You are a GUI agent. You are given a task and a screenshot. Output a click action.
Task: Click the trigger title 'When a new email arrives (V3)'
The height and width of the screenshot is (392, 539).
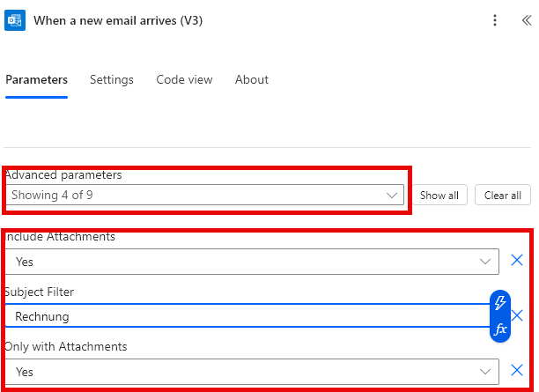(x=118, y=20)
